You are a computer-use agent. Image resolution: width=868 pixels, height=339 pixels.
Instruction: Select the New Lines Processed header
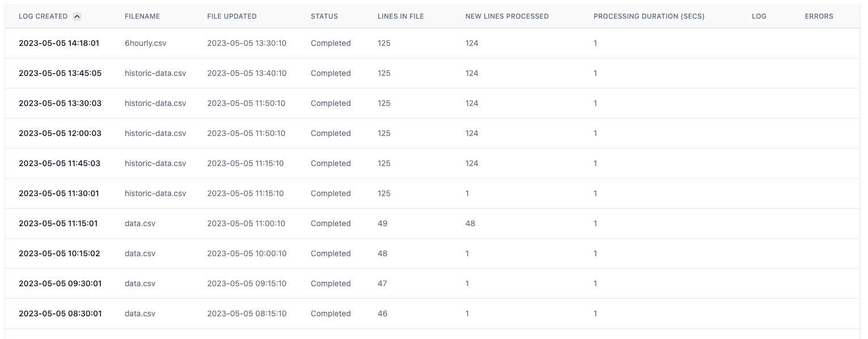click(x=506, y=16)
